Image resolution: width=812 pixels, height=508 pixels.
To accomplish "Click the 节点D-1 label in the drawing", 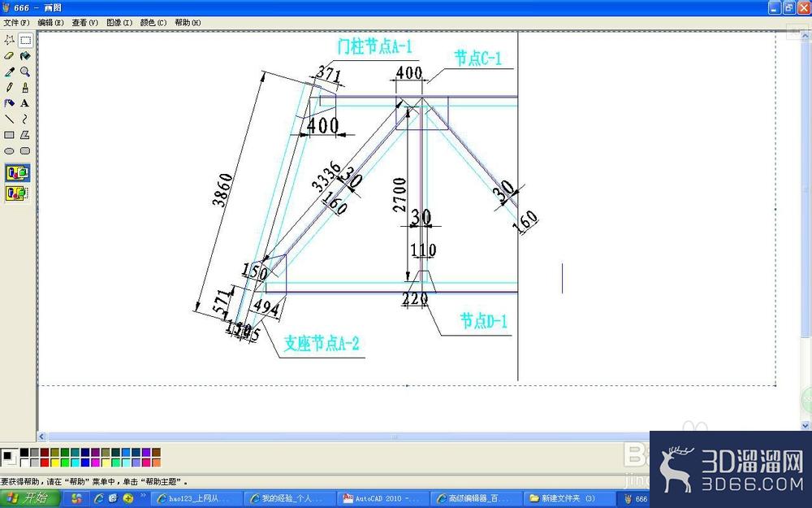I will (484, 321).
